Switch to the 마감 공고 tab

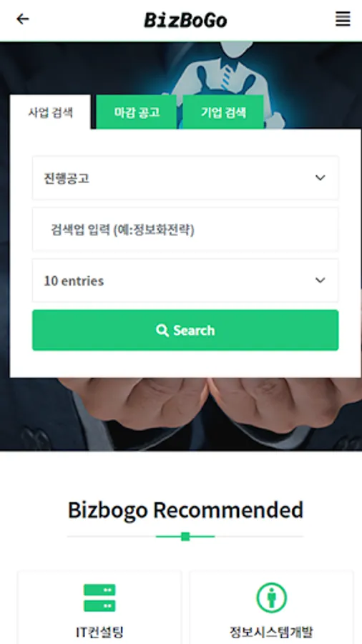(137, 112)
